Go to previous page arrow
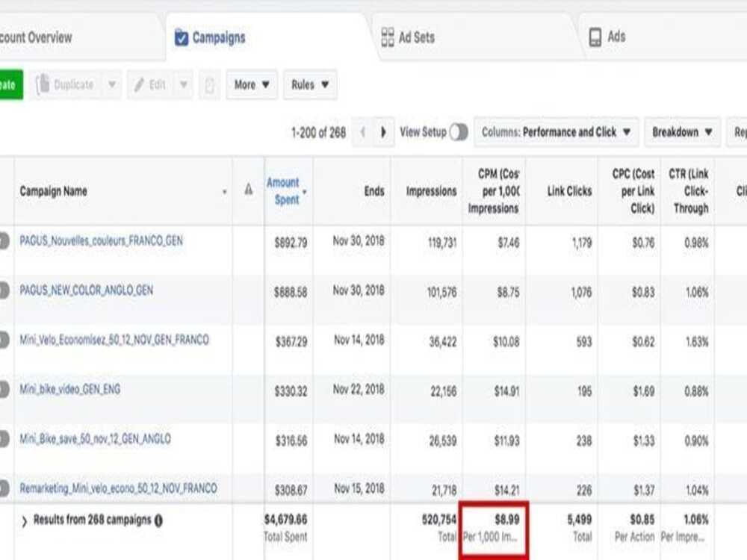Image resolution: width=747 pixels, height=560 pixels. [x=363, y=132]
